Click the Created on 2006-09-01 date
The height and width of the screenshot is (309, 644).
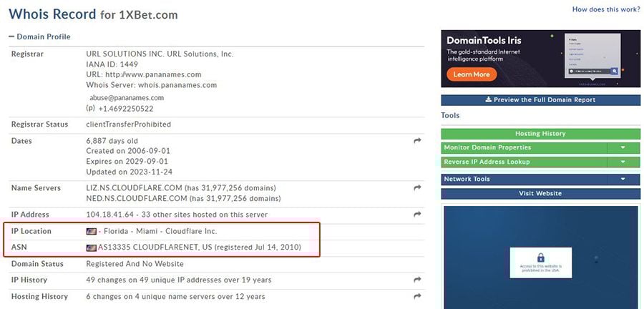tap(128, 151)
